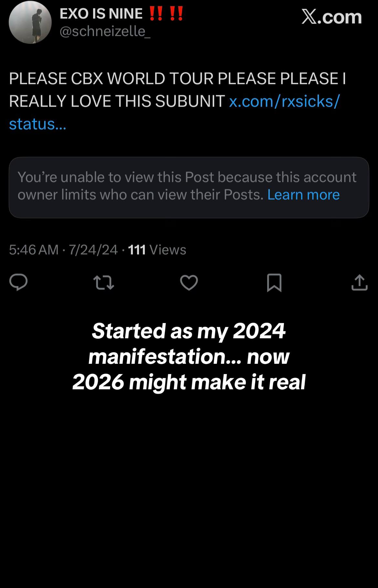Viewport: 378px width, 588px height.
Task: Click the blue "status…" link continuation
Action: [37, 124]
